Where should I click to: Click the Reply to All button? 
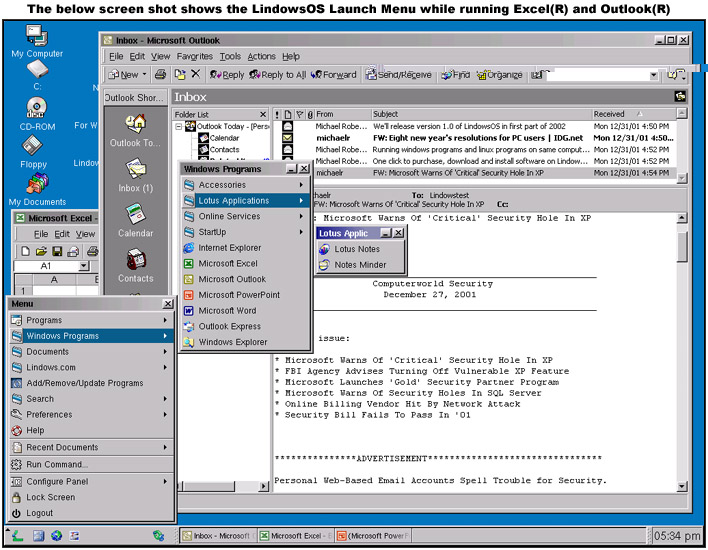tap(278, 75)
